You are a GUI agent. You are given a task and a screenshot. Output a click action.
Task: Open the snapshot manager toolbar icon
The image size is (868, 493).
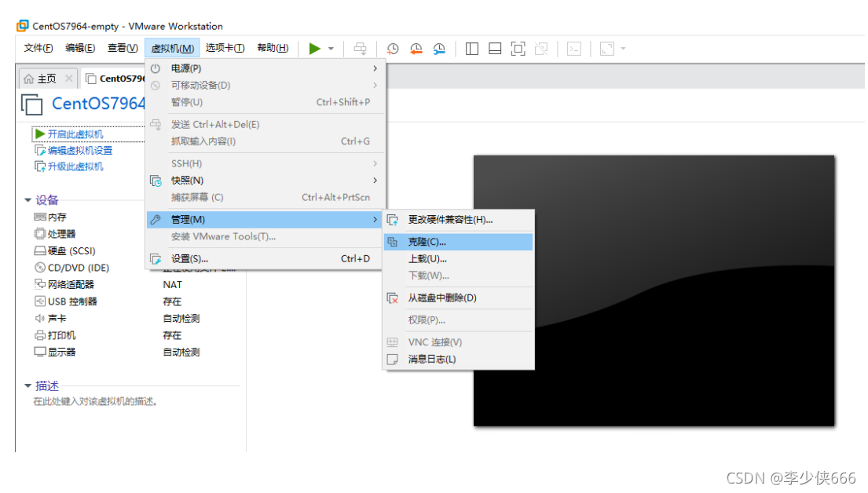[439, 49]
